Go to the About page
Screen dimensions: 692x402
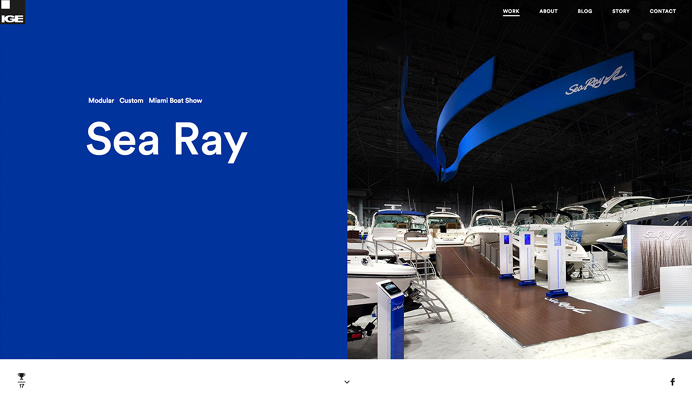click(549, 11)
